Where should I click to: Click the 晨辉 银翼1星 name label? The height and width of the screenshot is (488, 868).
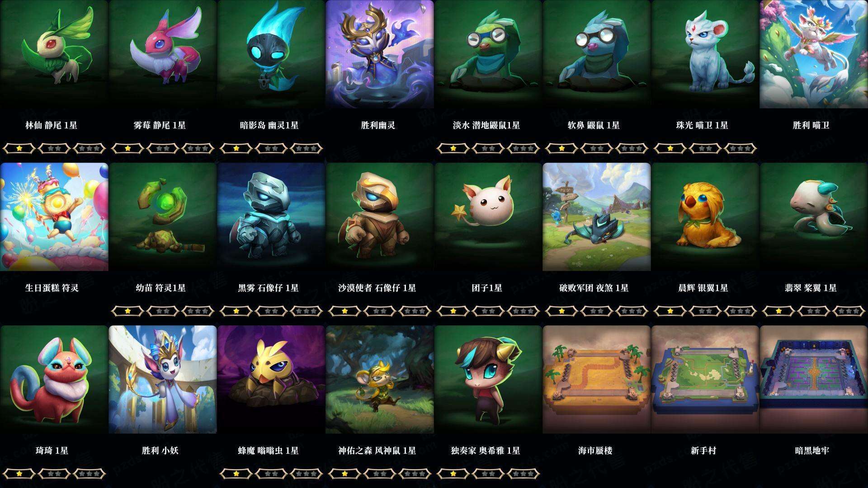tap(703, 288)
